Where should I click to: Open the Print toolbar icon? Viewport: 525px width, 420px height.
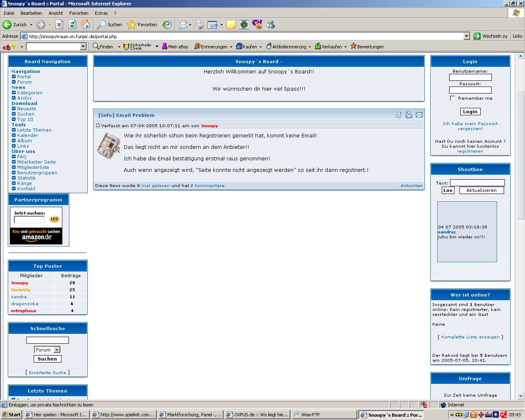pyautogui.click(x=199, y=25)
